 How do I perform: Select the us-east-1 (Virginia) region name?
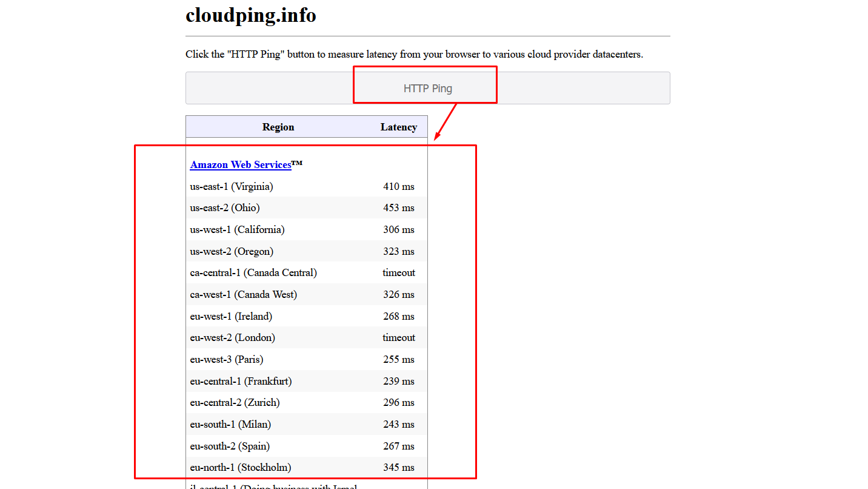[x=232, y=186]
